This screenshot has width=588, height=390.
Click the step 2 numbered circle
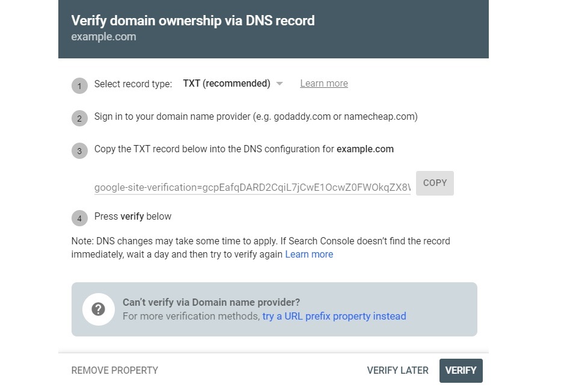(79, 119)
